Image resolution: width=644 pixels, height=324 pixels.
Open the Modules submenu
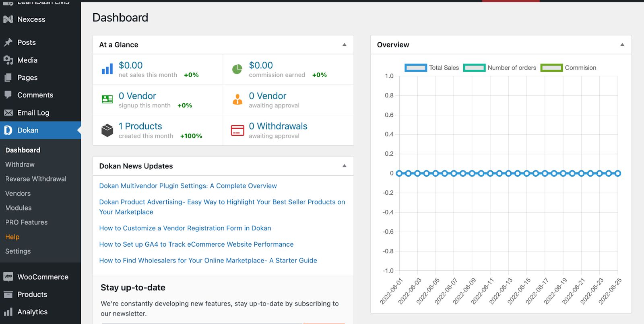(18, 208)
